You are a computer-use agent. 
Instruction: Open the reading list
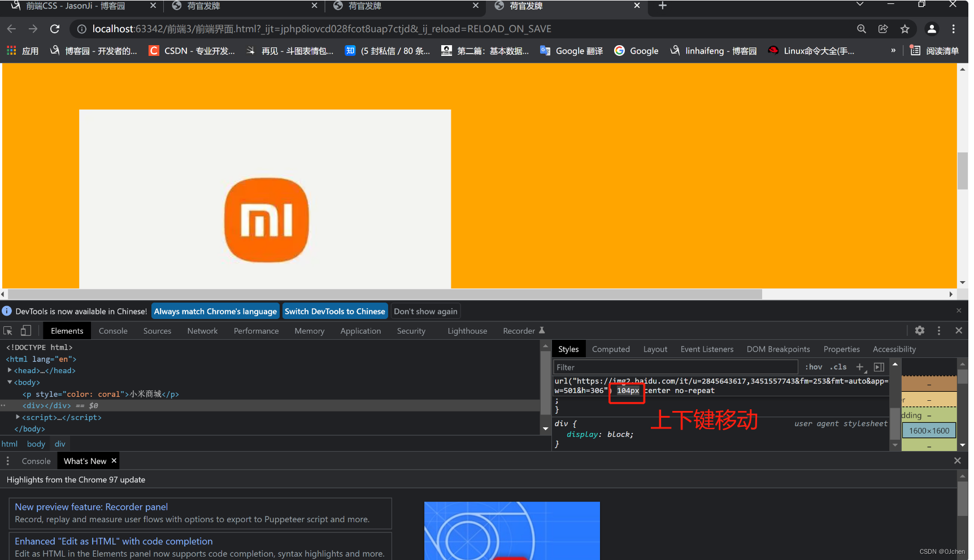pyautogui.click(x=934, y=51)
